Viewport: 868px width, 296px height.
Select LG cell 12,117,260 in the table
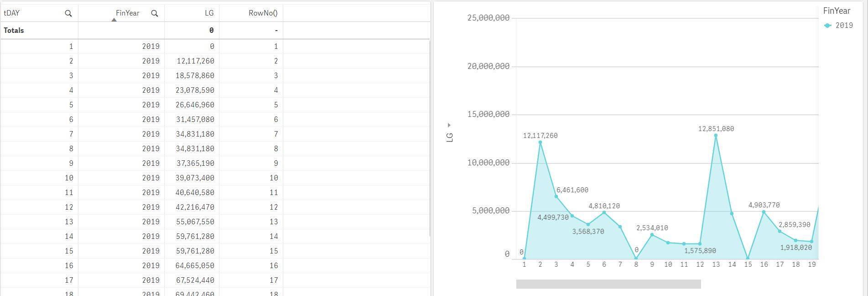click(x=195, y=61)
